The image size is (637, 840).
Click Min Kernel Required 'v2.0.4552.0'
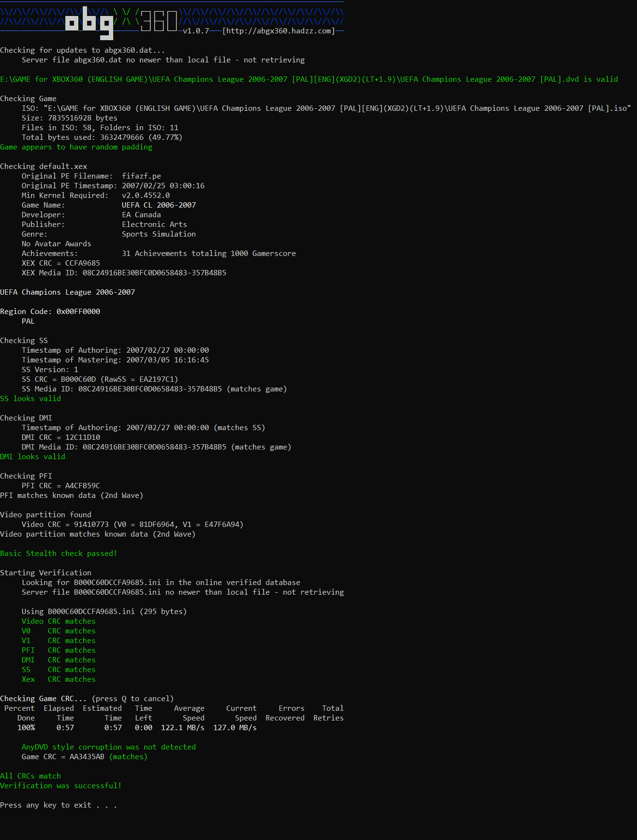(x=146, y=195)
